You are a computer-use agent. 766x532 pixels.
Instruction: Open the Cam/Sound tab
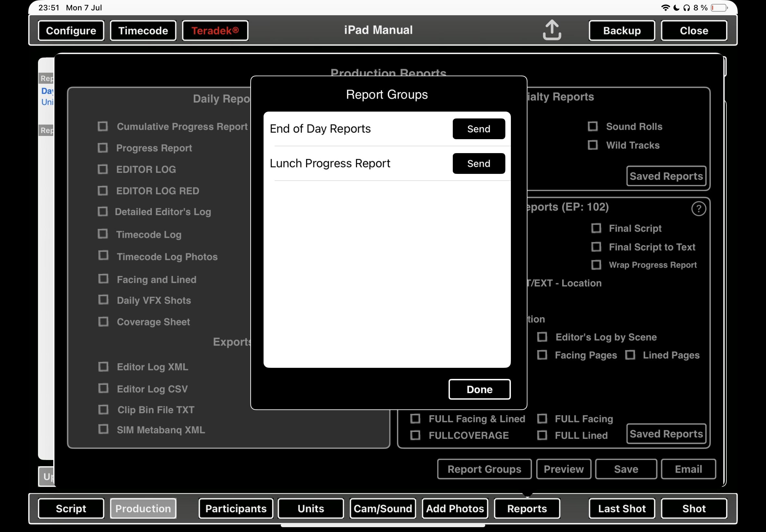pyautogui.click(x=382, y=508)
